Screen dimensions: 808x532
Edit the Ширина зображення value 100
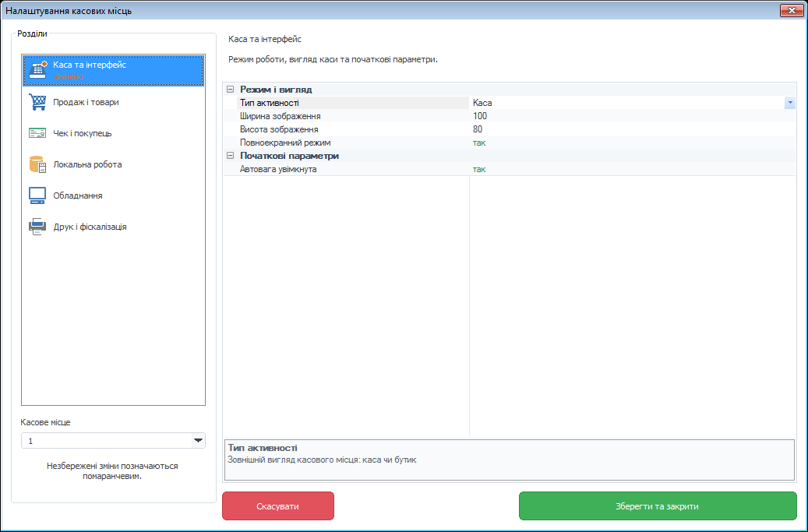480,116
